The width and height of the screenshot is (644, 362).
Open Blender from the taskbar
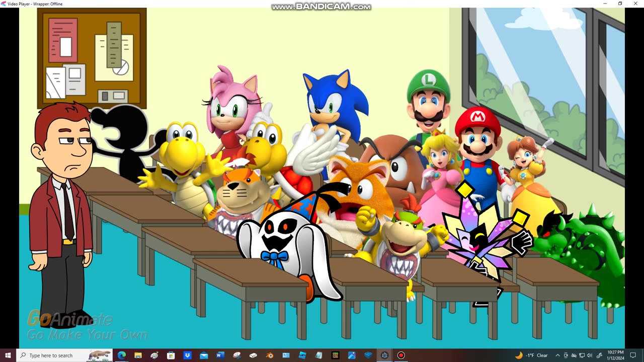tap(270, 355)
